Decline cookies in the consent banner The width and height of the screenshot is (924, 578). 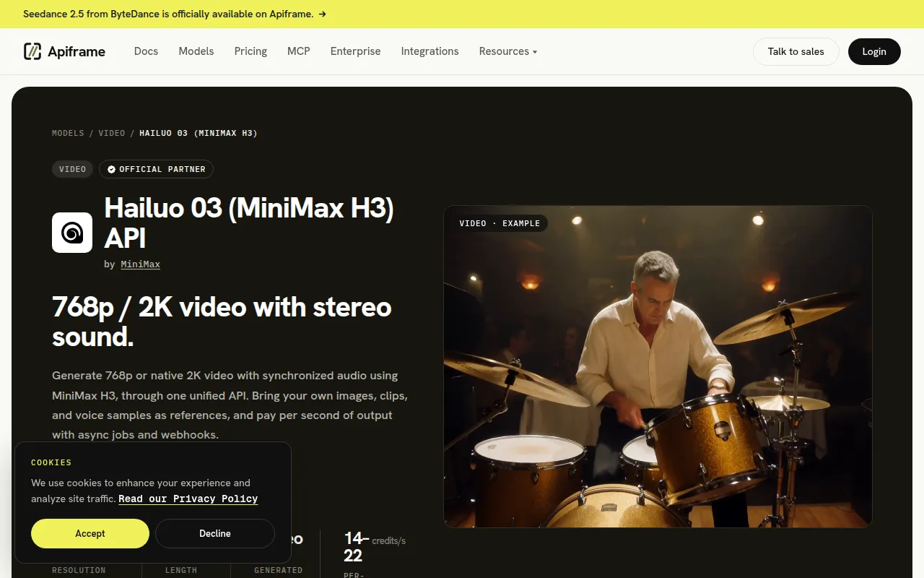click(215, 533)
